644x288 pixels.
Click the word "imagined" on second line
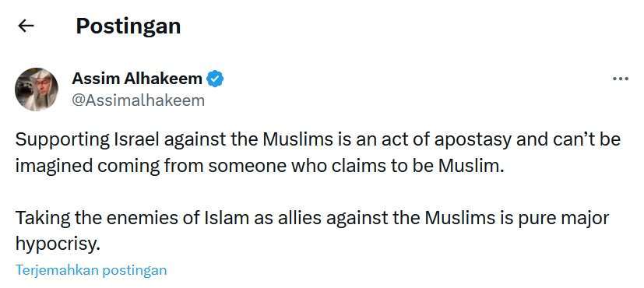tap(54, 167)
